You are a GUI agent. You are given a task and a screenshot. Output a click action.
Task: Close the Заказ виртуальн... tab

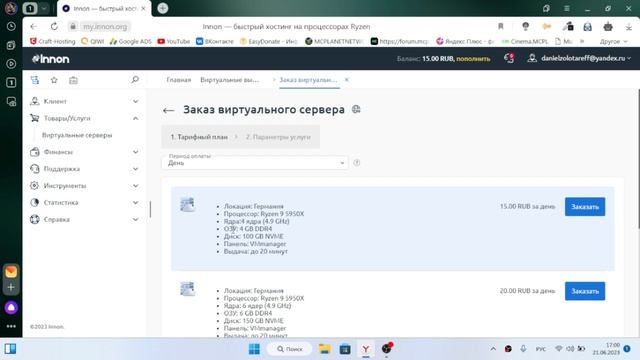click(x=347, y=80)
